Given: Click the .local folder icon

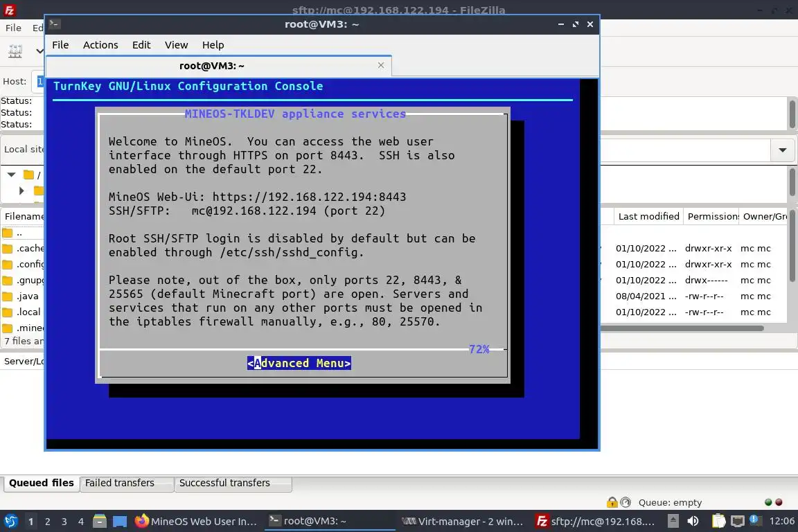Looking at the screenshot, I should pyautogui.click(x=7, y=312).
